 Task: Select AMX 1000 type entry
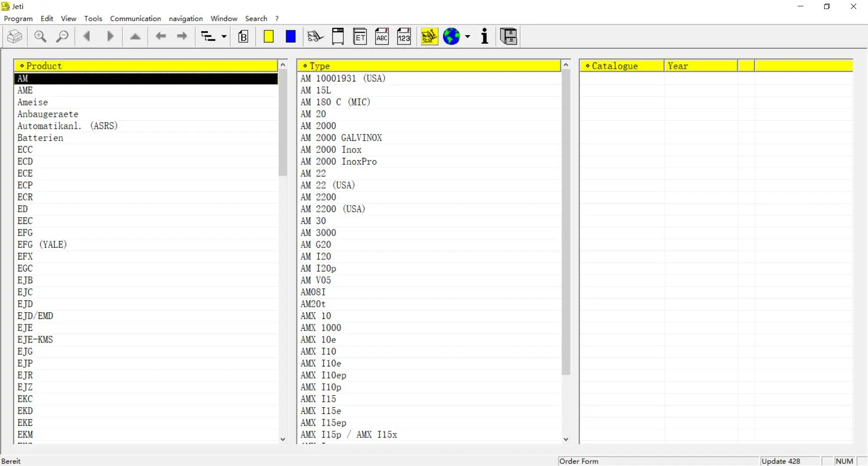429,328
